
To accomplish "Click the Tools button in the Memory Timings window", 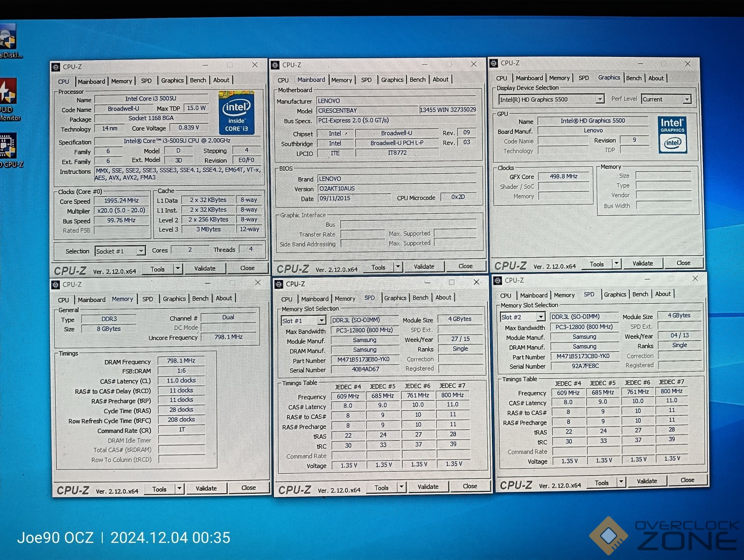I will (x=159, y=489).
